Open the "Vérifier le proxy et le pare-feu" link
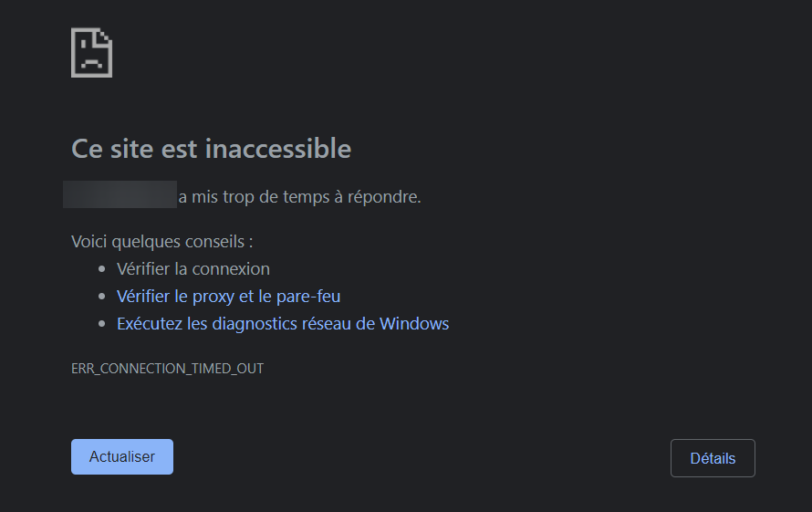Viewport: 812px width, 512px height. 228,297
